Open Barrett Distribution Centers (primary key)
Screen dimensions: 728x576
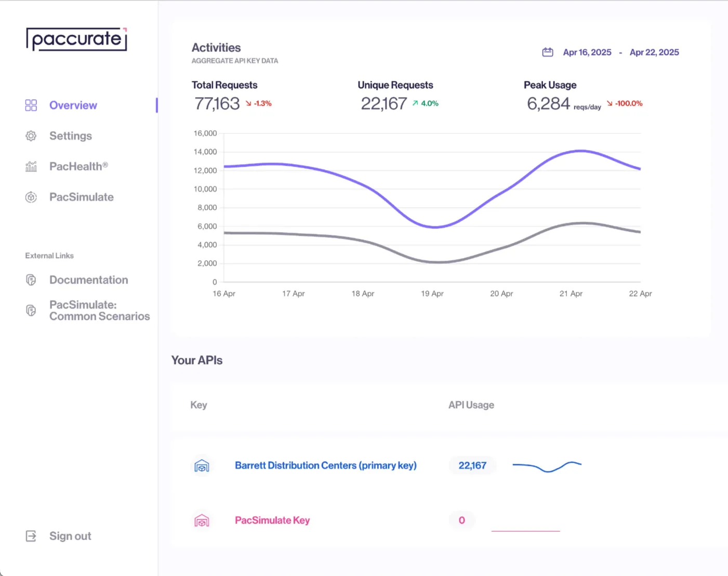click(326, 465)
